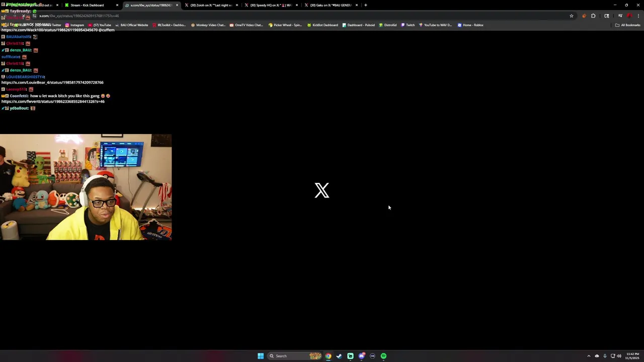Open the green Kick app on taskbar

click(x=350, y=356)
